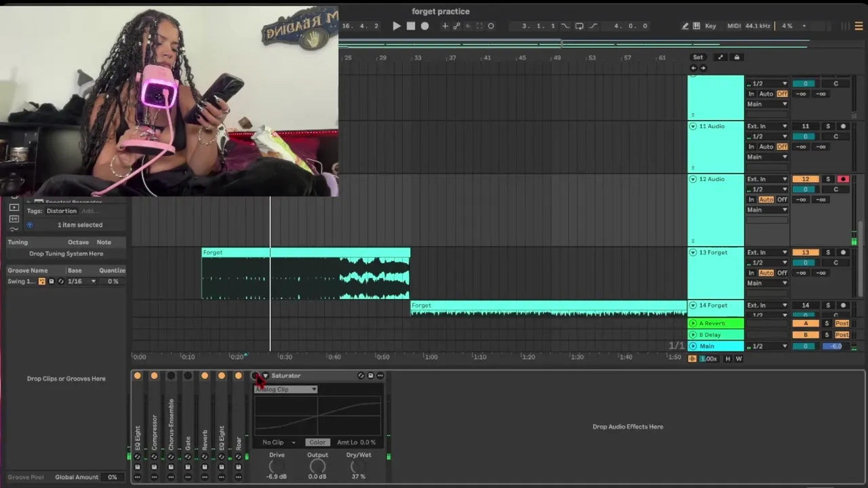Toggle the folded Compressor device activator
The image size is (868, 488).
tap(154, 375)
